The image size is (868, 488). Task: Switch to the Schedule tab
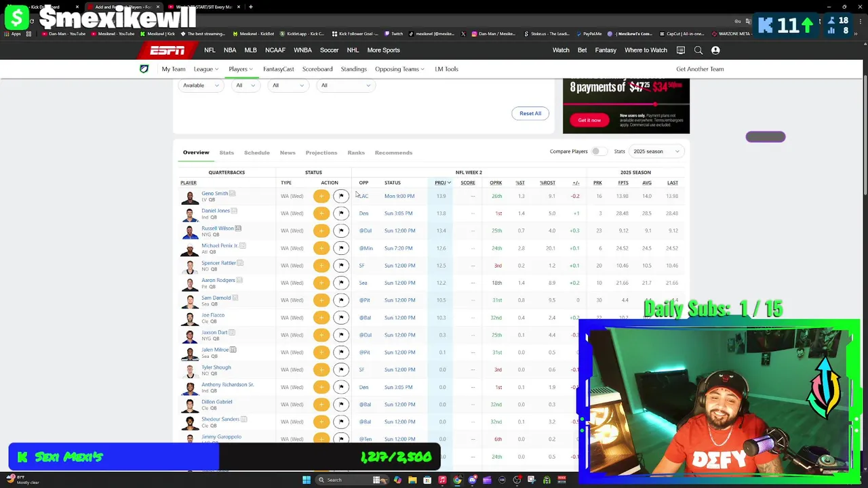[x=257, y=152]
